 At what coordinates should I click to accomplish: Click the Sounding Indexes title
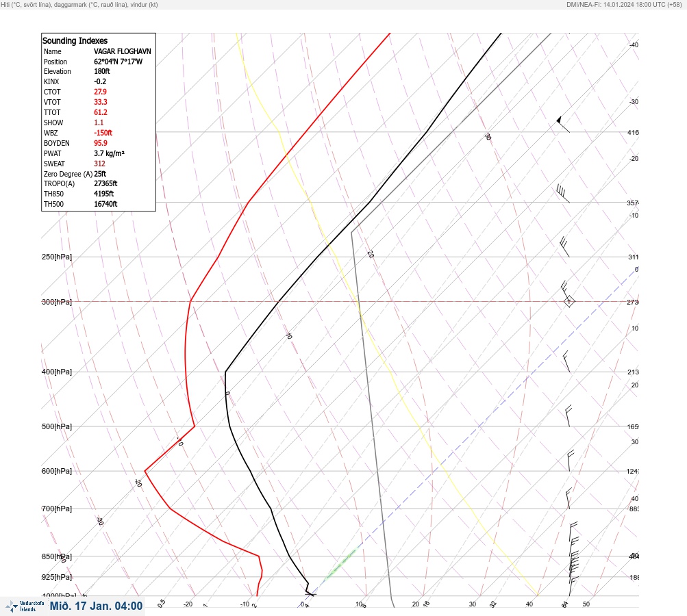click(x=75, y=40)
